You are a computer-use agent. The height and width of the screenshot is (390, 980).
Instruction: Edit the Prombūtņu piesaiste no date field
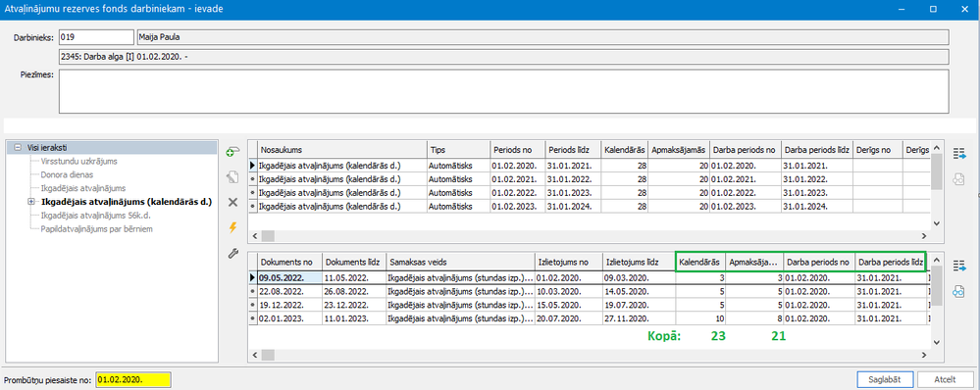tap(133, 379)
